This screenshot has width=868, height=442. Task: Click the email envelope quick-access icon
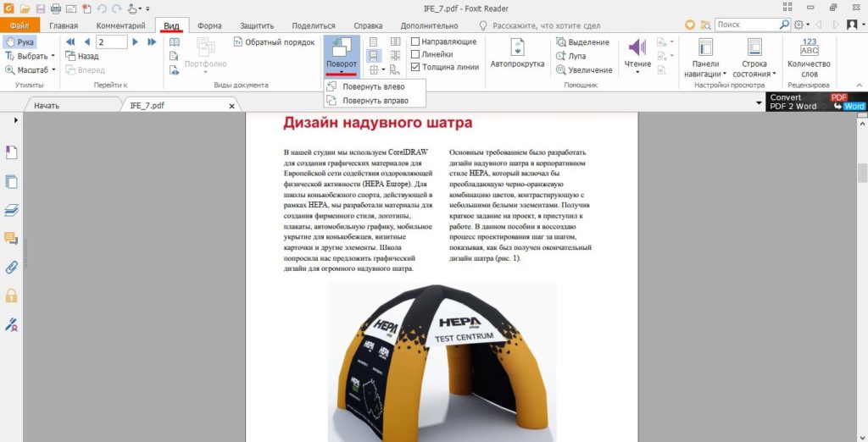[71, 8]
